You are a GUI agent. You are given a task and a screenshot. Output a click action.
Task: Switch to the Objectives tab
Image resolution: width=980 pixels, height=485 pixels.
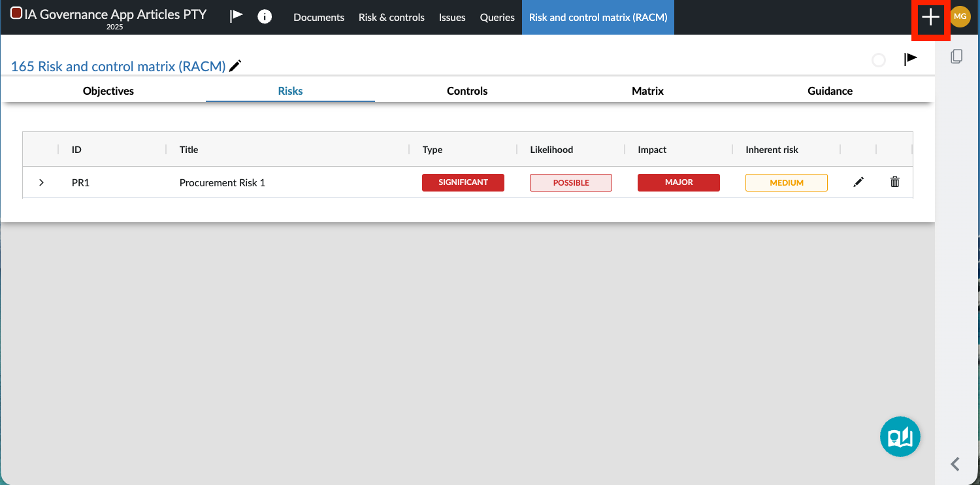pos(108,91)
